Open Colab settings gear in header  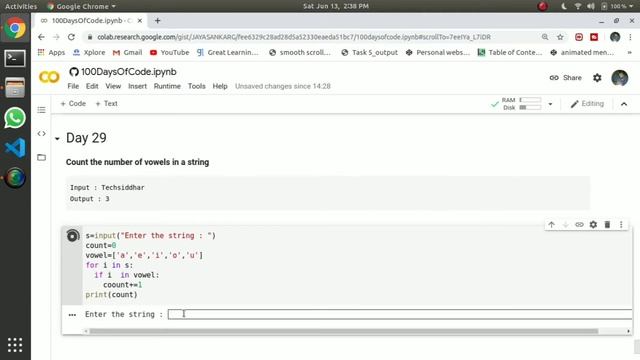[x=597, y=78]
